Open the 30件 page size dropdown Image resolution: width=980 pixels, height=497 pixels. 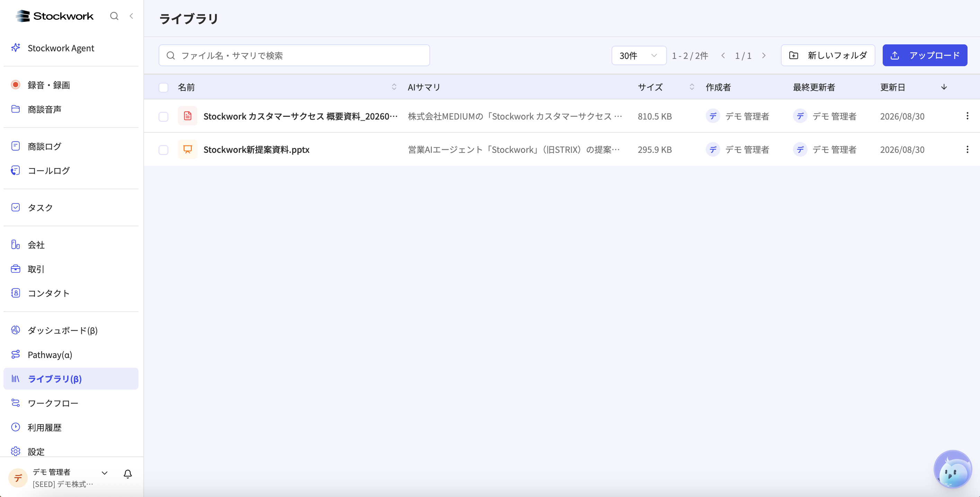click(x=639, y=55)
